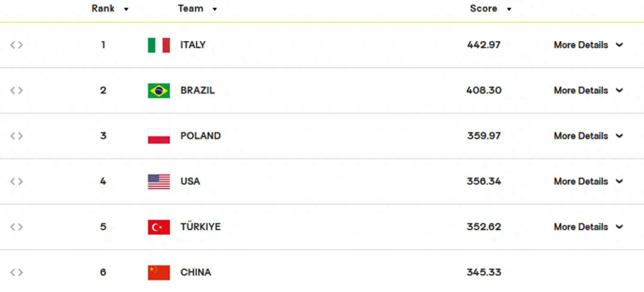This screenshot has height=292, width=644.
Task: Expand More Details for Poland
Action: click(x=588, y=136)
